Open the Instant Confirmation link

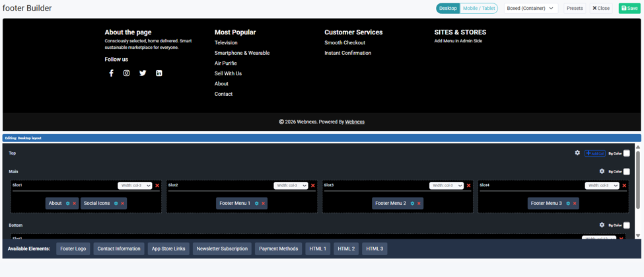coord(348,53)
